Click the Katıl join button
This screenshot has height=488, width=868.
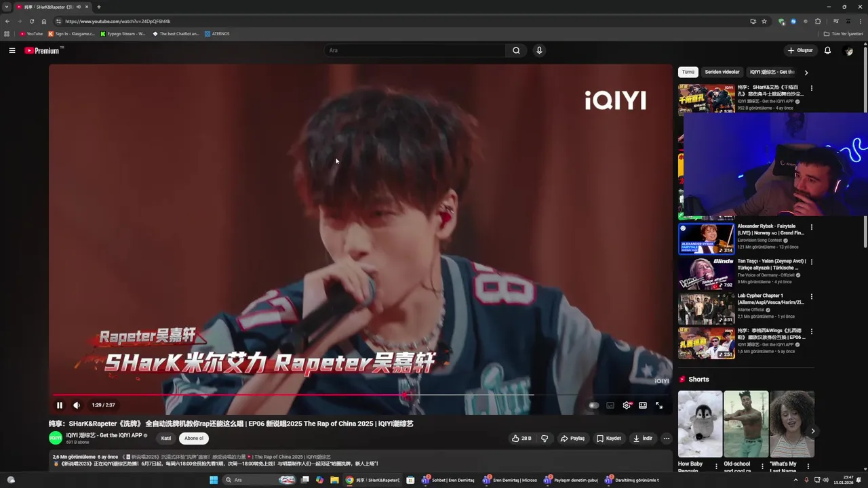[166, 439]
